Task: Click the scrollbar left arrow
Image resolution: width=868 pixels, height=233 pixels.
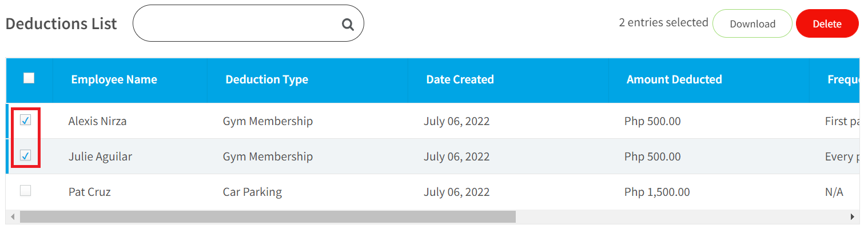Action: click(x=12, y=217)
